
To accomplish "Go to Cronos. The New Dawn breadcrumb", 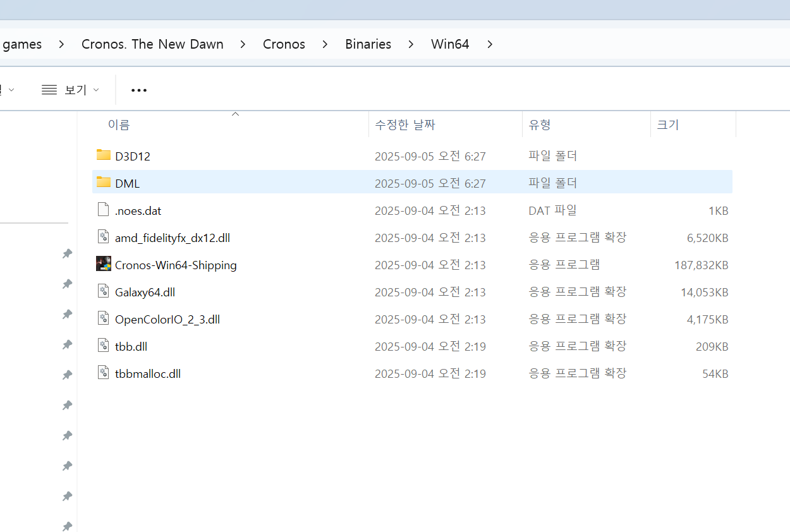I will 152,44.
